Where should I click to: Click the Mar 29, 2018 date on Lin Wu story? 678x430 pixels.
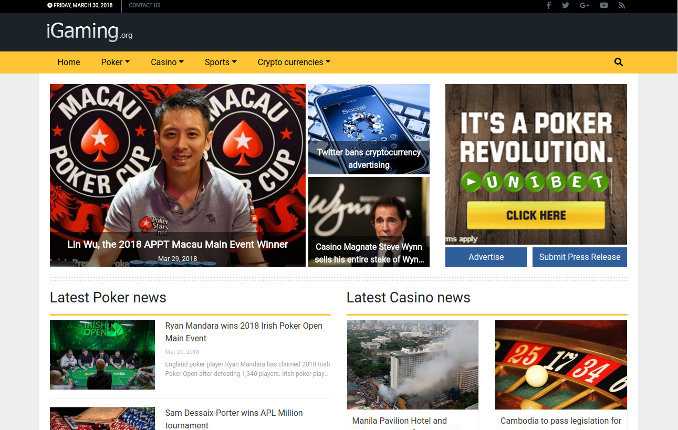pyautogui.click(x=178, y=258)
